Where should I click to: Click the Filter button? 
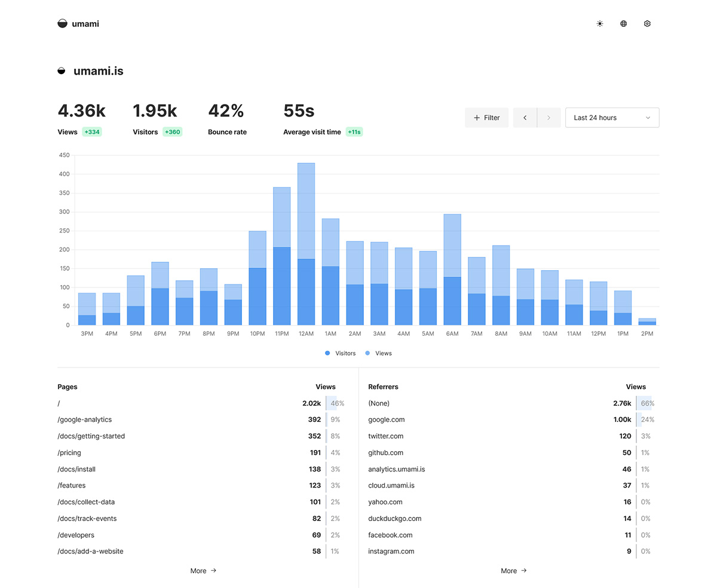(x=486, y=117)
